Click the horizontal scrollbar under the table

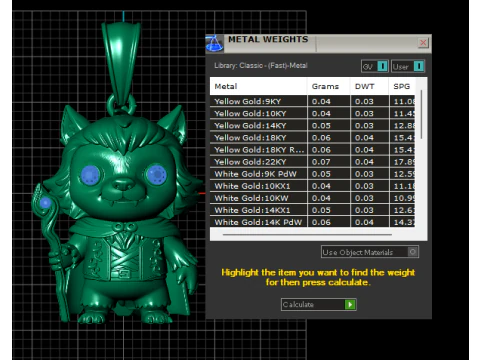click(x=307, y=235)
